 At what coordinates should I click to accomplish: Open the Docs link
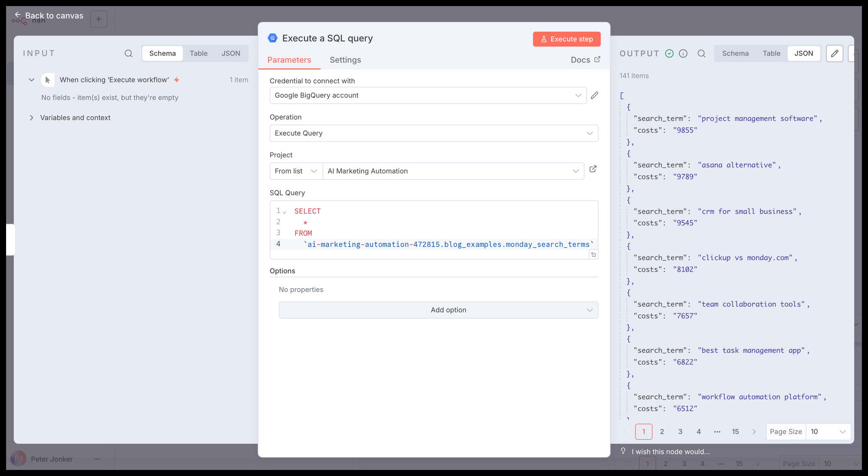pos(585,60)
